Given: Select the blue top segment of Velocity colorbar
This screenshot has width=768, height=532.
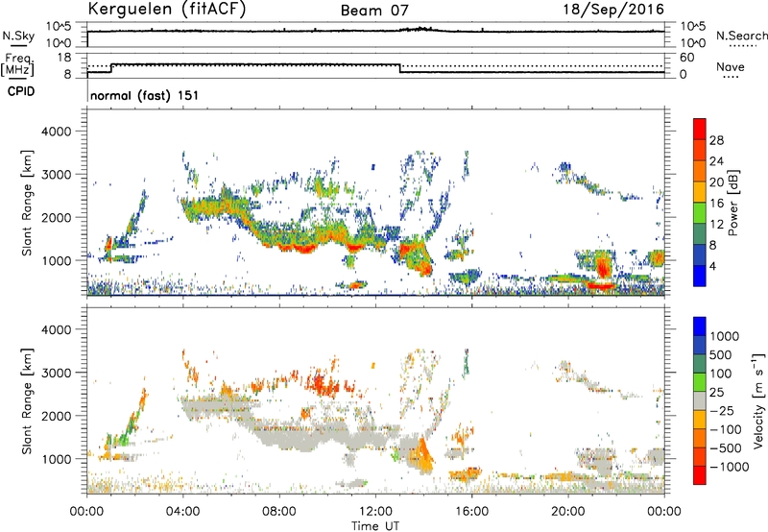Looking at the screenshot, I should pyautogui.click(x=700, y=326).
